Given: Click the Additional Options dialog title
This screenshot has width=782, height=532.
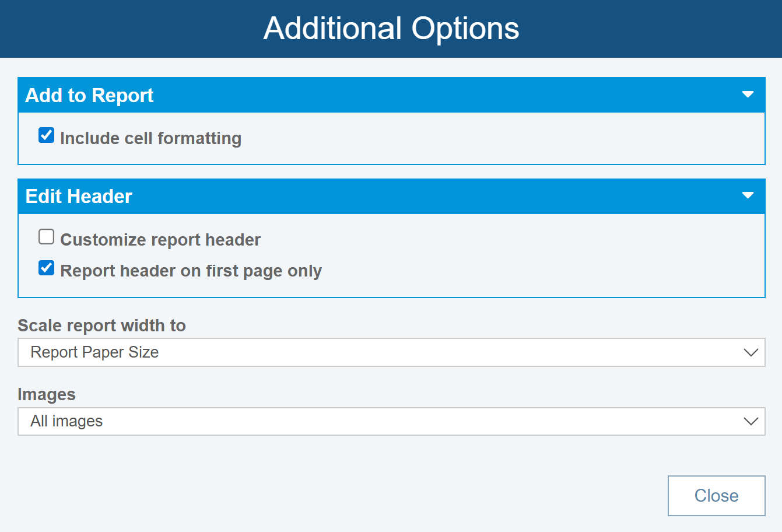Looking at the screenshot, I should 391,29.
